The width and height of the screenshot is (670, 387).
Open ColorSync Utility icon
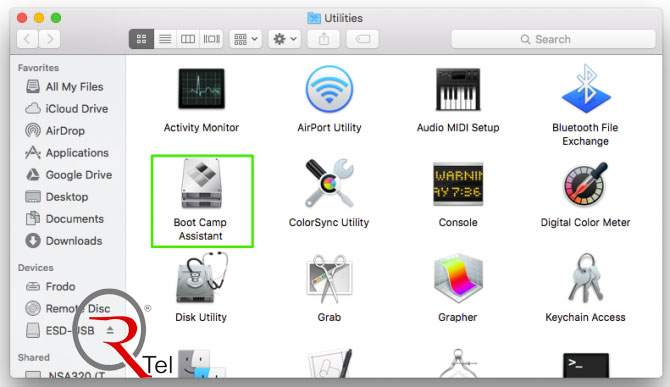[329, 183]
